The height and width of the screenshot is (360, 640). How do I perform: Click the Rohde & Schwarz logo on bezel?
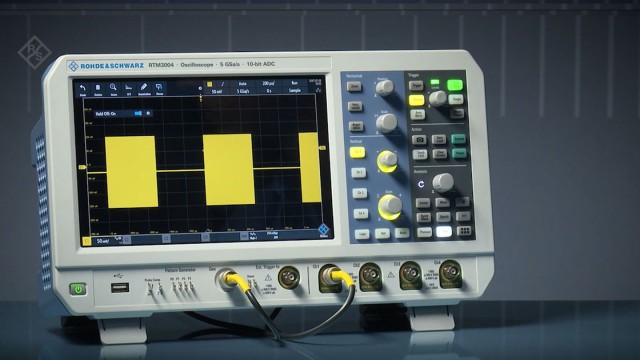[x=106, y=65]
